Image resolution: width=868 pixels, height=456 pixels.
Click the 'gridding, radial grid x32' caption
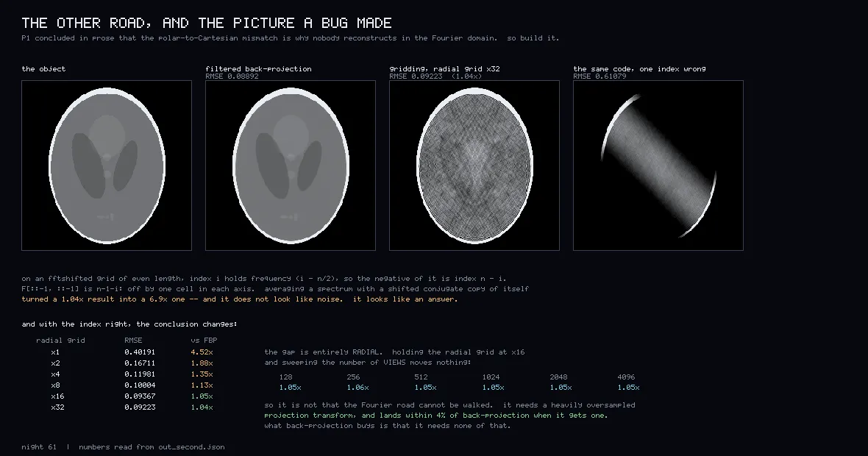click(444, 68)
